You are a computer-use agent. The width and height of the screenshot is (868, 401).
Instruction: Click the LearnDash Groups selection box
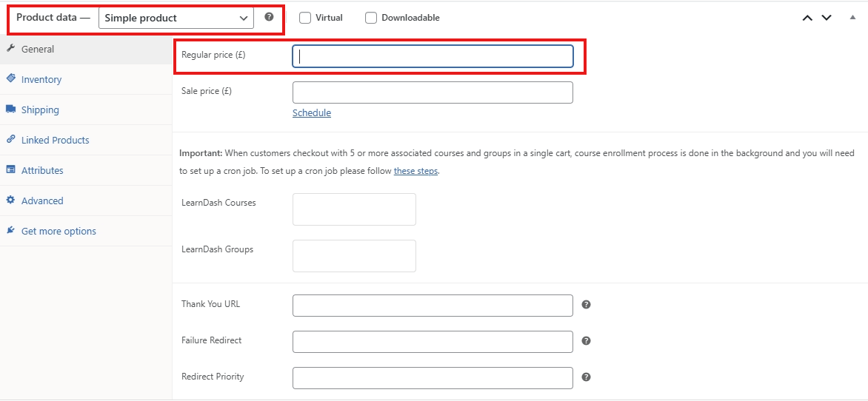(x=354, y=255)
